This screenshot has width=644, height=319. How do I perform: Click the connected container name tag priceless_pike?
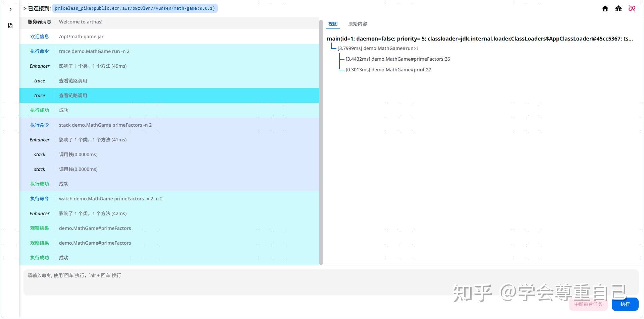point(135,8)
